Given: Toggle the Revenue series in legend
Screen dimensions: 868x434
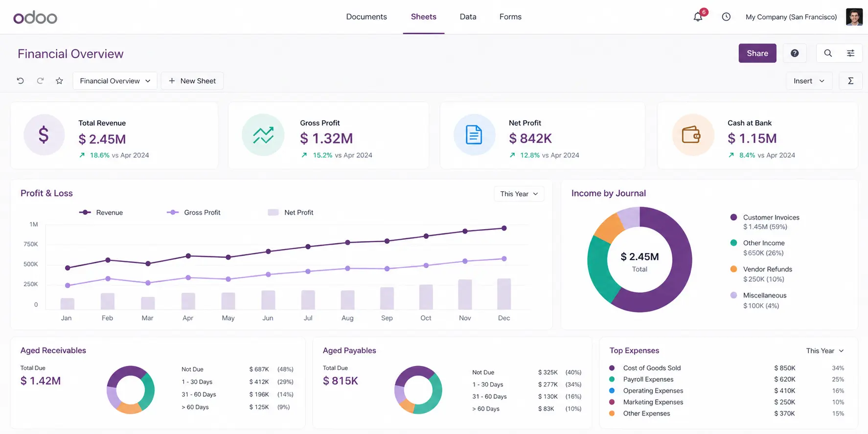Looking at the screenshot, I should click(x=101, y=212).
